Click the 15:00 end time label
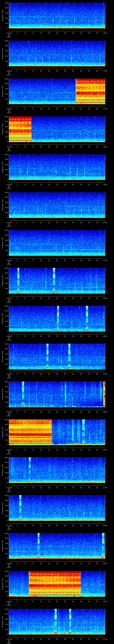This screenshot has width=114, height=644. tap(105, 33)
